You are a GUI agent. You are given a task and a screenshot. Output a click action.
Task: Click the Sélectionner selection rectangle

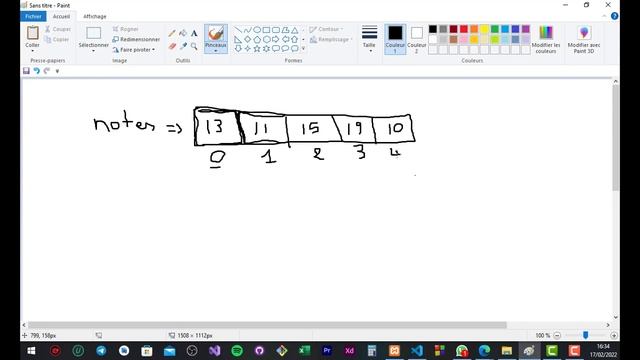93,33
